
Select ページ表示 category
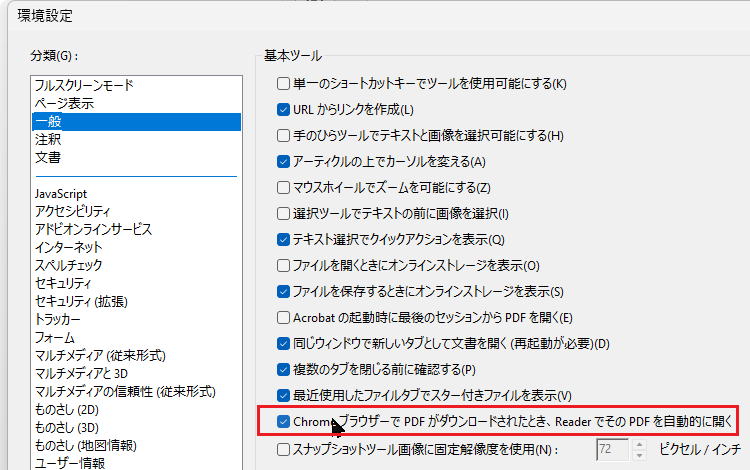(65, 104)
